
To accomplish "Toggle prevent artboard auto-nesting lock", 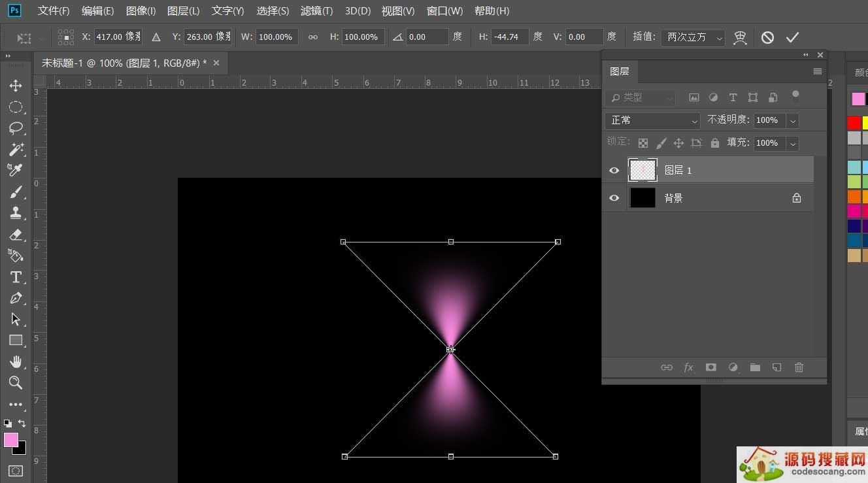I will click(696, 142).
